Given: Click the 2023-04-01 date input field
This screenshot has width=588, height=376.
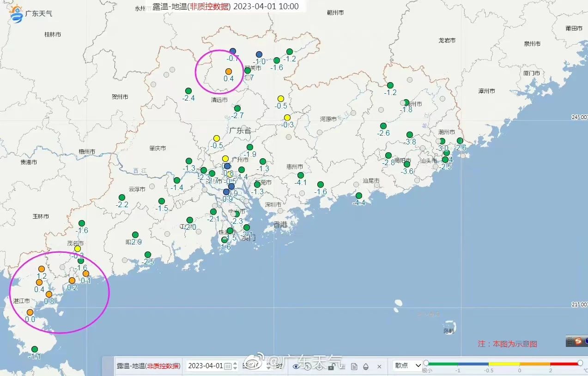Looking at the screenshot, I should 206,366.
